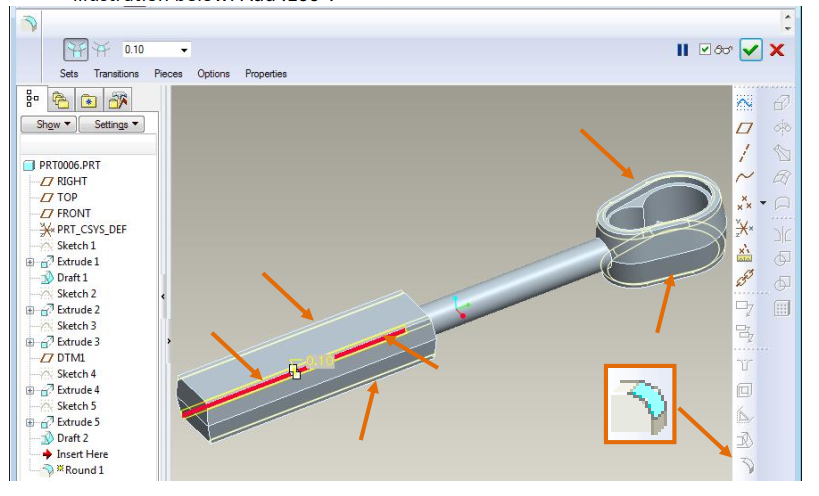819x496 pixels.
Task: Open the Settings dropdown menu
Action: point(117,125)
